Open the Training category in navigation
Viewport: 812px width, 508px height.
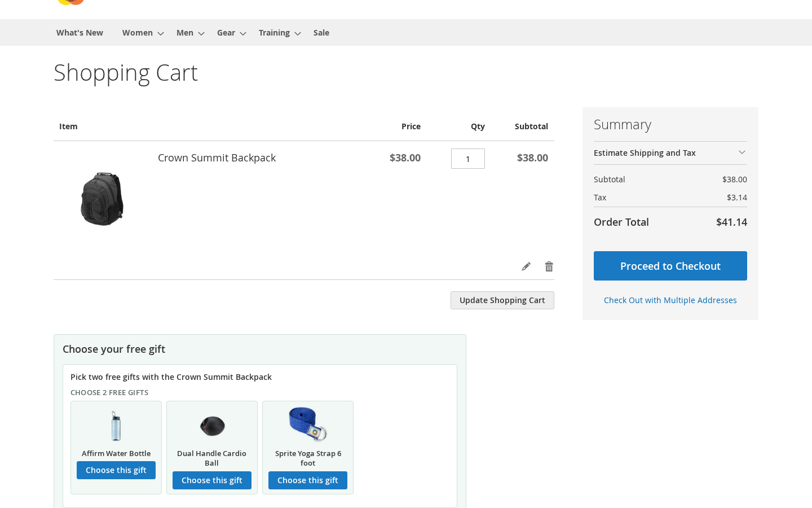click(x=274, y=33)
